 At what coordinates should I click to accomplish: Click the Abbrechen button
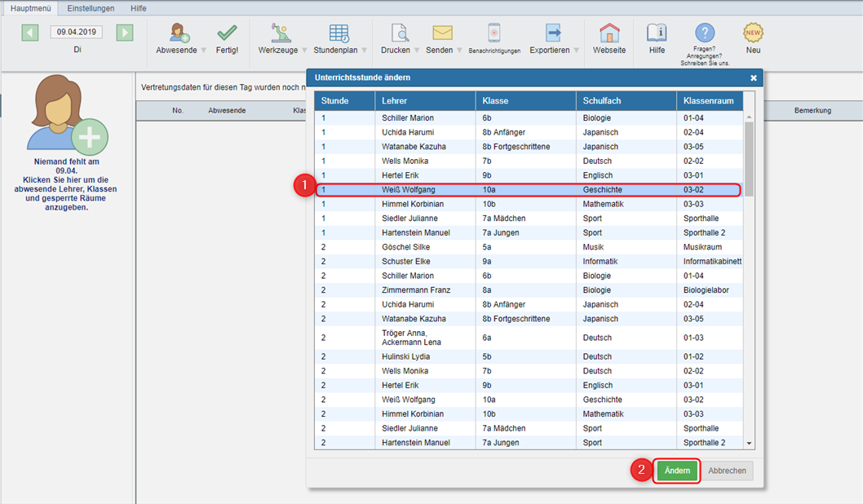(x=727, y=471)
